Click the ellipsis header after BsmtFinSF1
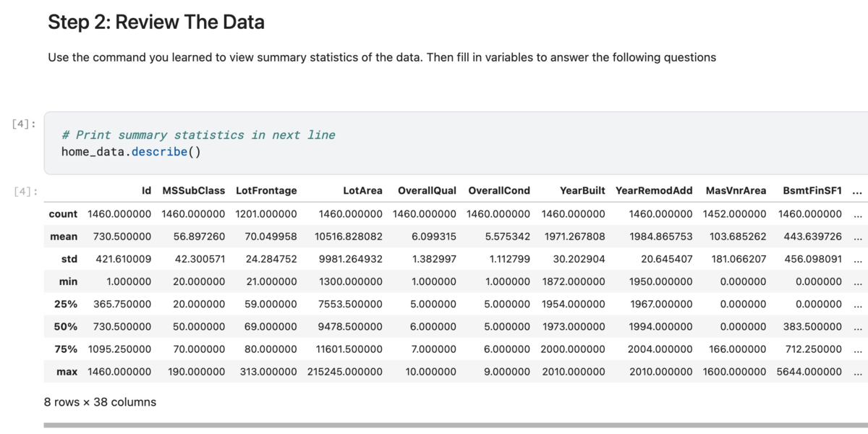This screenshot has height=434, width=868. tap(856, 191)
